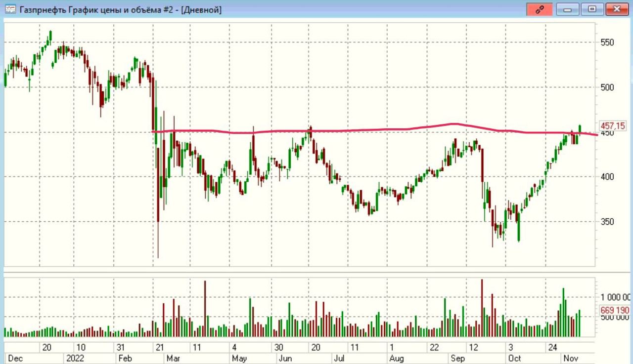Click the Mar month label
The width and height of the screenshot is (633, 364).
coord(173,358)
